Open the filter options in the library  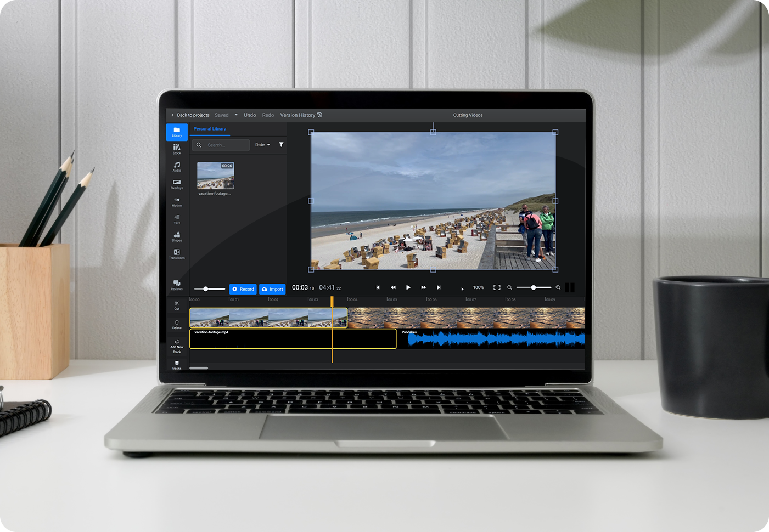point(282,144)
